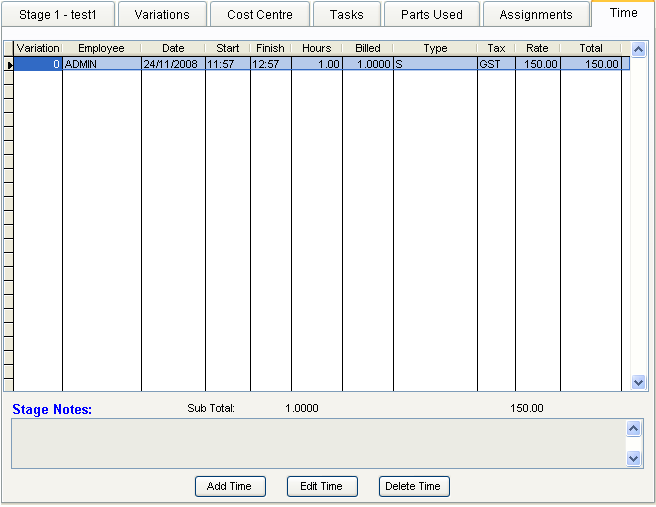Click the Rate column header

tap(537, 48)
